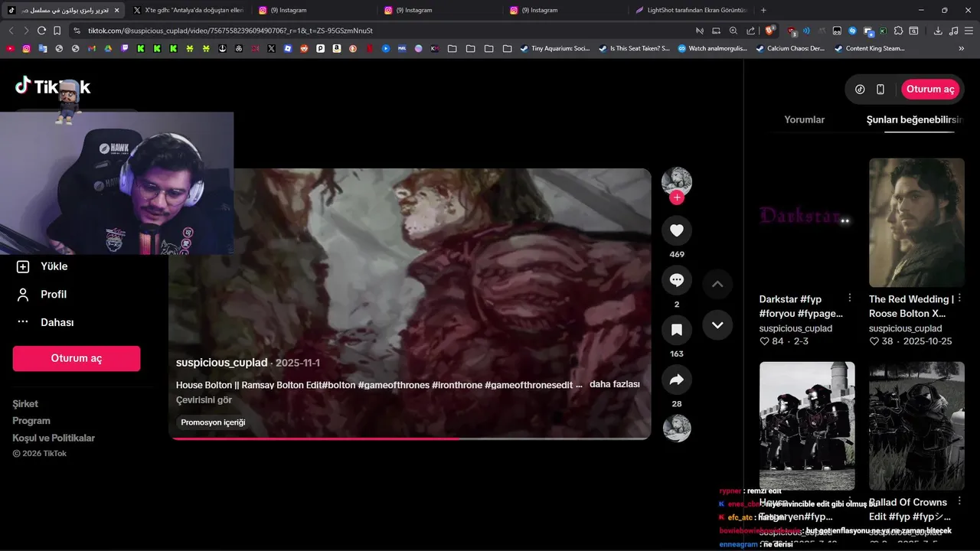This screenshot has width=980, height=551.
Task: Reload the page
Action: click(x=41, y=31)
